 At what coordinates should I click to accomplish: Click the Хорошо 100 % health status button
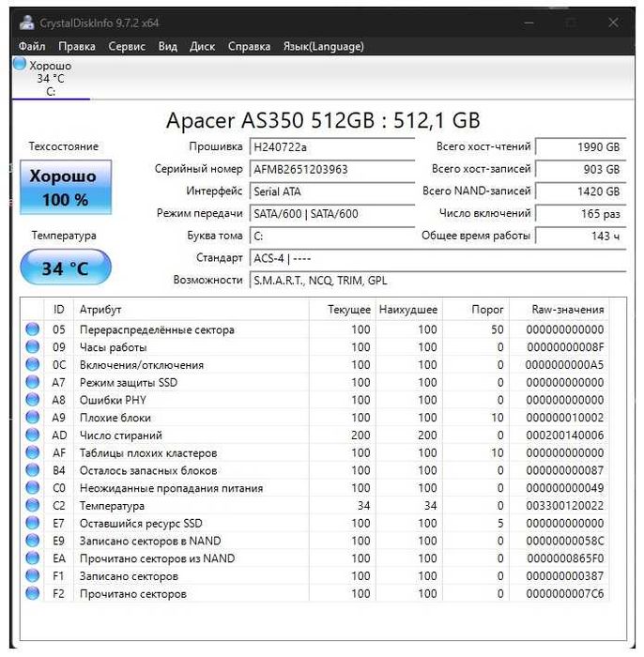[x=66, y=188]
